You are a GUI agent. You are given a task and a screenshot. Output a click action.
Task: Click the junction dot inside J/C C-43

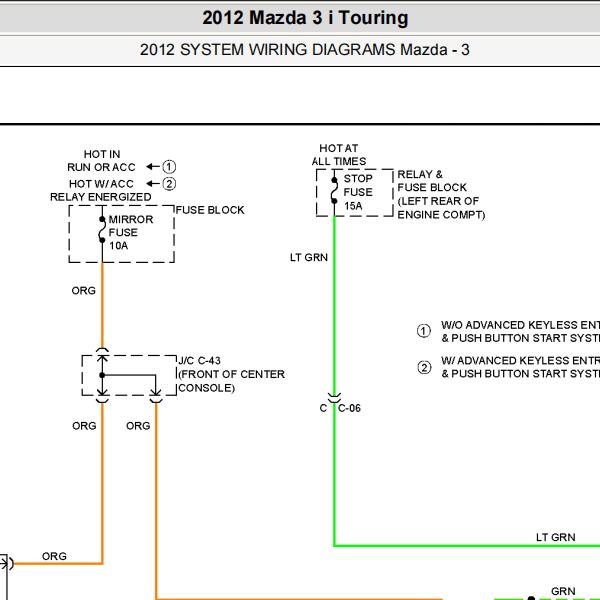[x=102, y=375]
